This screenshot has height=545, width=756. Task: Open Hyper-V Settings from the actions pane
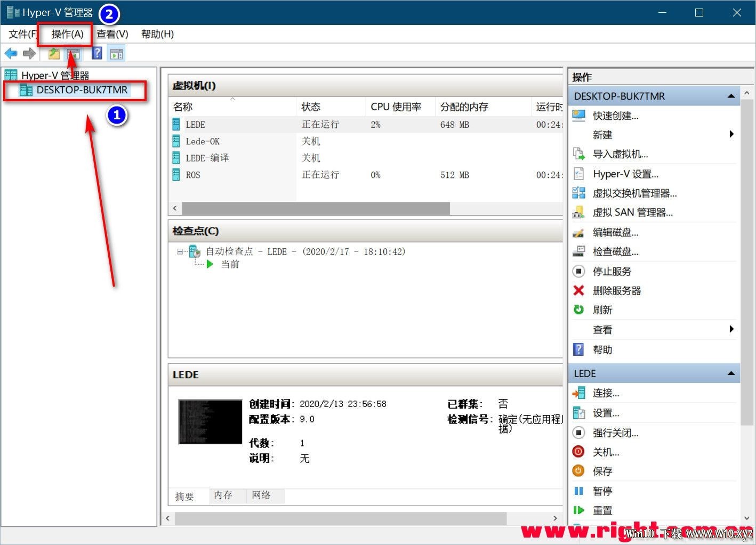625,174
